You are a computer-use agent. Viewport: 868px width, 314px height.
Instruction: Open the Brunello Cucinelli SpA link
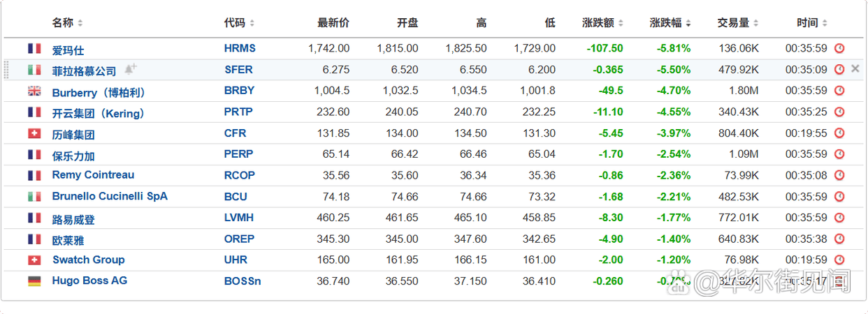[110, 196]
